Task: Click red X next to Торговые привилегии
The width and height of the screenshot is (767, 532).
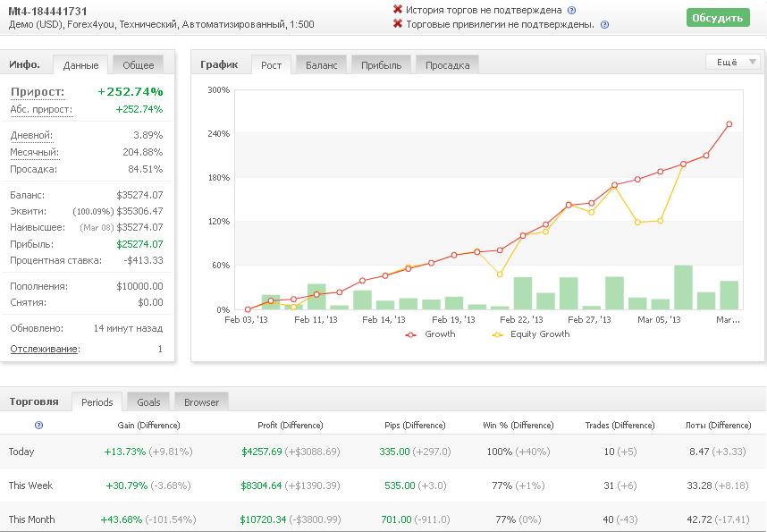Action: [398, 23]
